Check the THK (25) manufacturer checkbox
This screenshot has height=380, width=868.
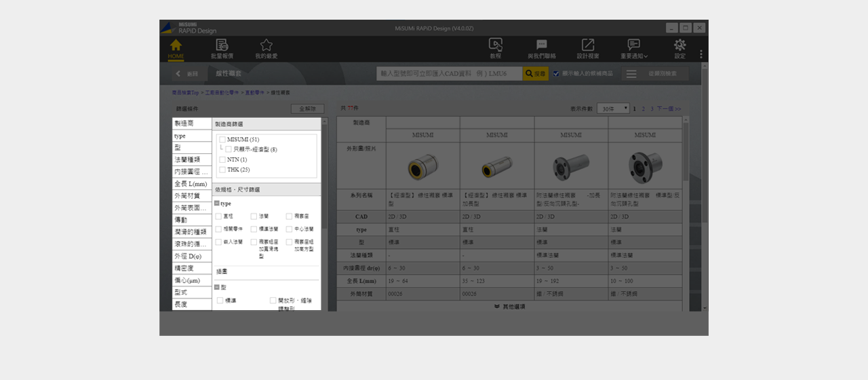[222, 170]
